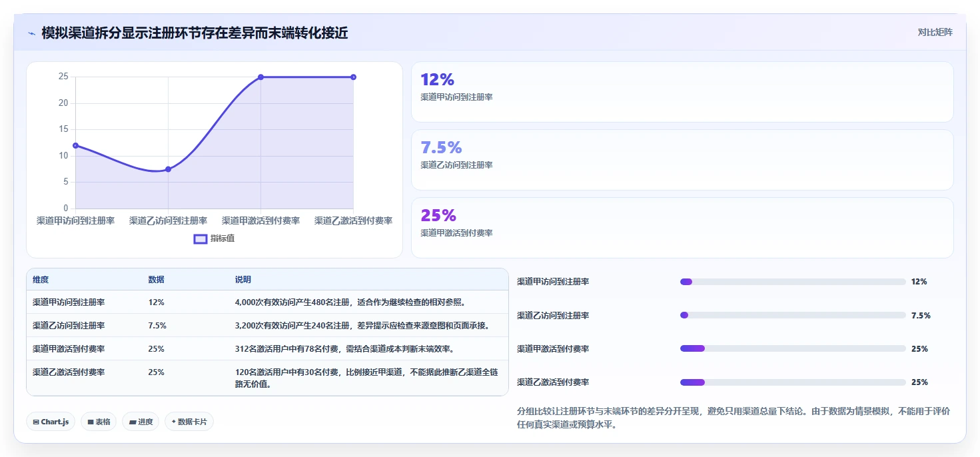Click the y-axis value 25 on chart
Screen dimensions: 980x457
click(63, 77)
